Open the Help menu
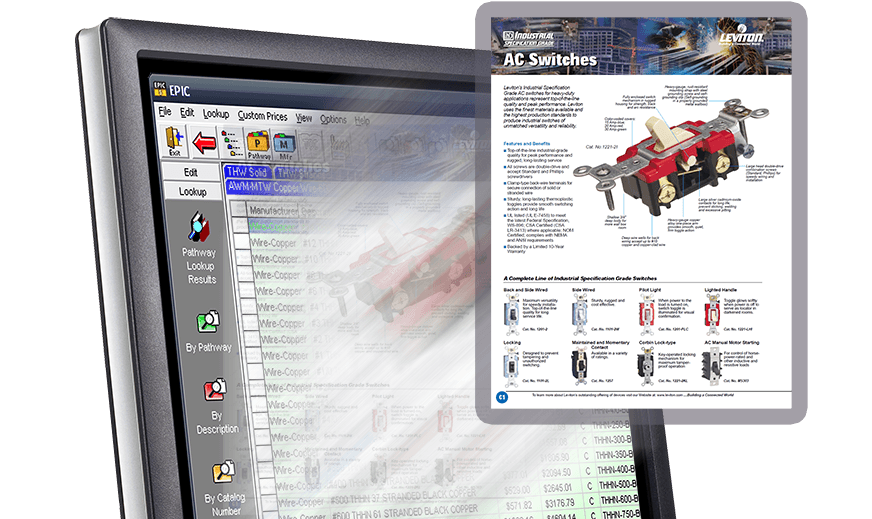The height and width of the screenshot is (519, 872). click(362, 120)
